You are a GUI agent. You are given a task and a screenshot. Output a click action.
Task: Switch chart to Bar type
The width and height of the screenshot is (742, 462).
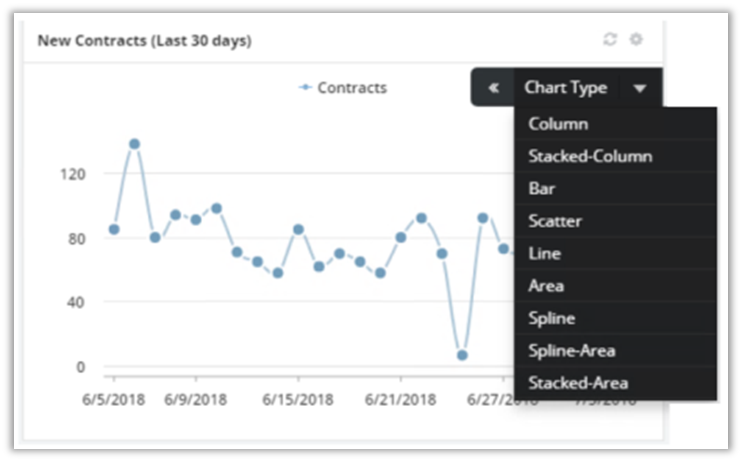tap(541, 188)
